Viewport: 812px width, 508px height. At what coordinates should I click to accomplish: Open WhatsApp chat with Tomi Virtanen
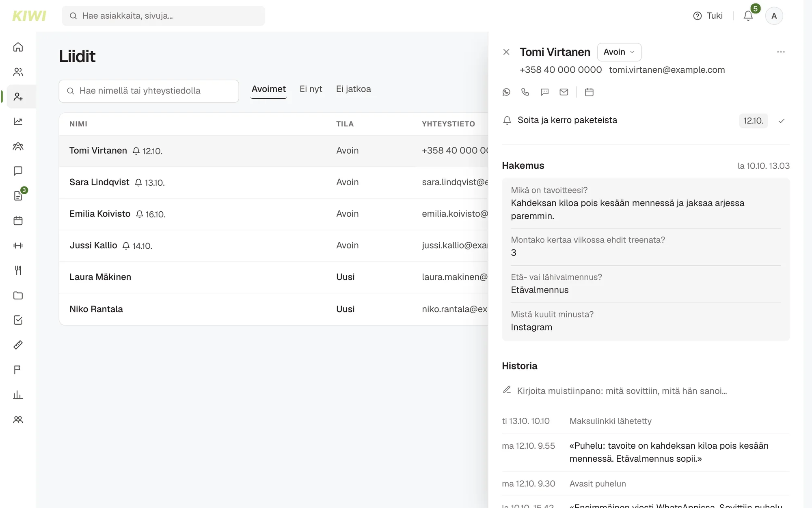506,92
